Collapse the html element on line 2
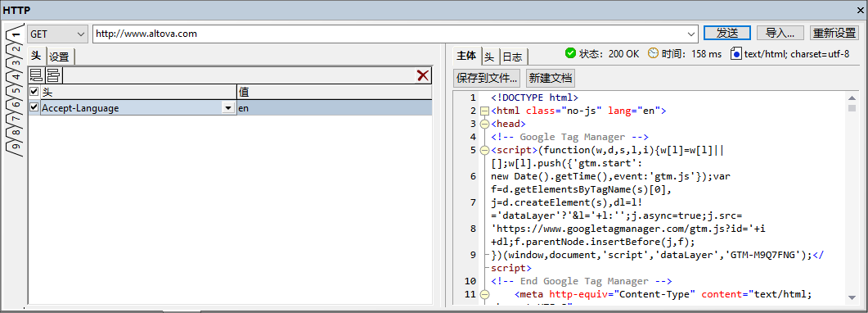868x313 pixels. (484, 111)
